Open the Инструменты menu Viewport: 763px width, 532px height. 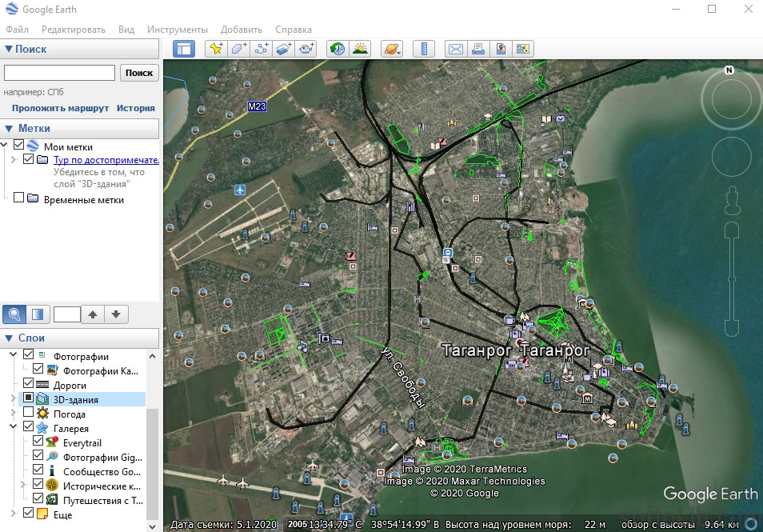click(x=177, y=30)
